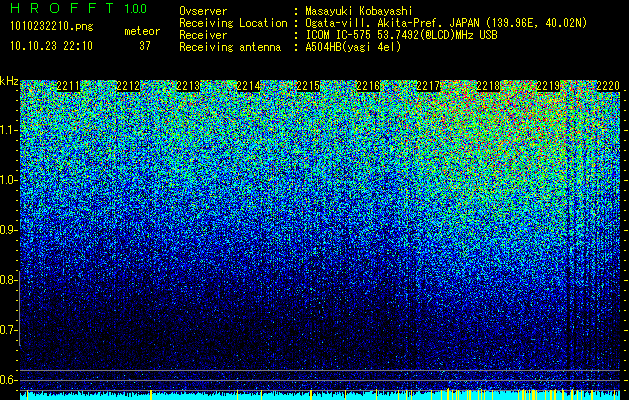Click the version number 1.0.0

(x=136, y=9)
